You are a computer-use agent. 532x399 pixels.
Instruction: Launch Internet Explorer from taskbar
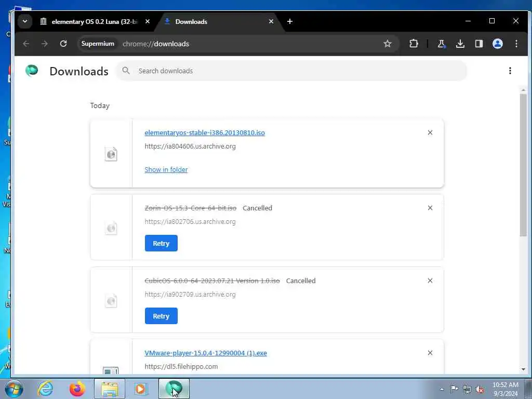click(x=46, y=389)
